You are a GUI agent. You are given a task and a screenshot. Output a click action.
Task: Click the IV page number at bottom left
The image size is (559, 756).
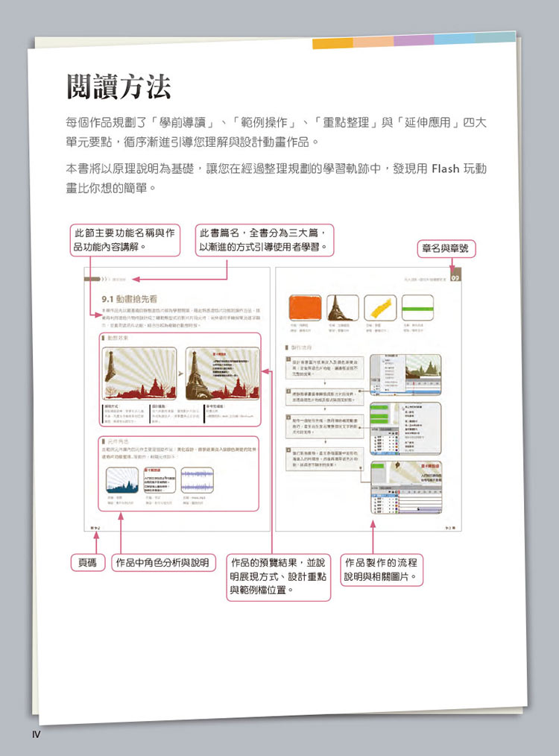pyautogui.click(x=36, y=734)
